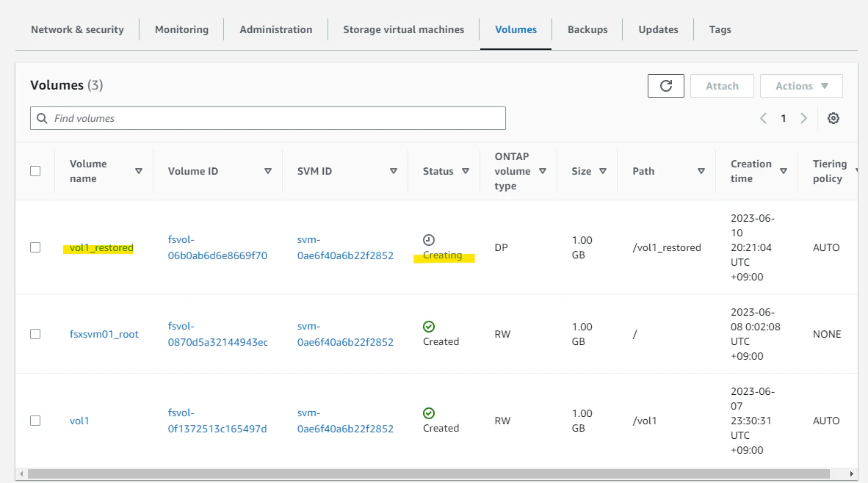Image resolution: width=868 pixels, height=483 pixels.
Task: Click the Created checkmark icon for vol1
Action: click(429, 413)
